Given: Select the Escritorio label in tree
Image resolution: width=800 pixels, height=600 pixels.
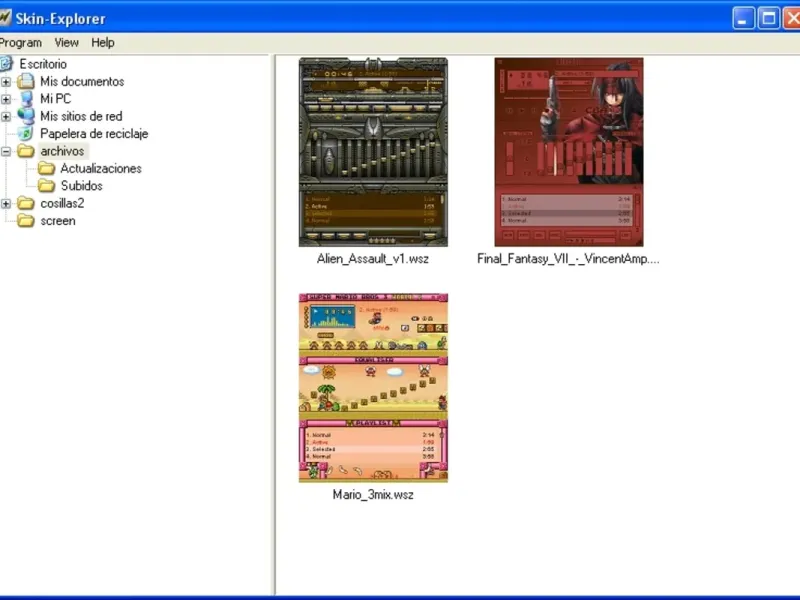Looking at the screenshot, I should pyautogui.click(x=43, y=64).
